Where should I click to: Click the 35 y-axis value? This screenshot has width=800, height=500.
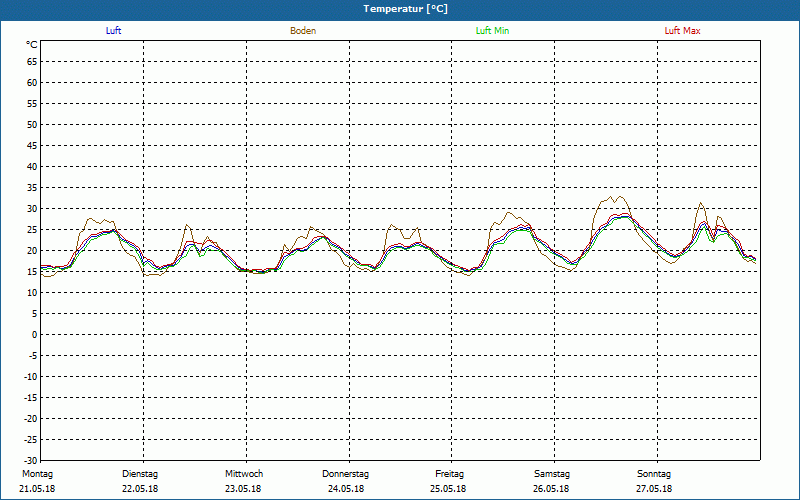pyautogui.click(x=32, y=188)
